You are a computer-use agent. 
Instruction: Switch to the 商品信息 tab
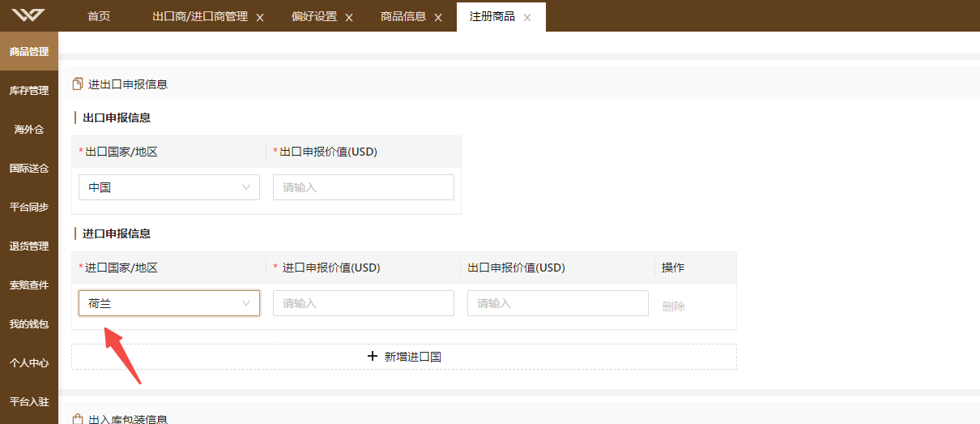403,16
